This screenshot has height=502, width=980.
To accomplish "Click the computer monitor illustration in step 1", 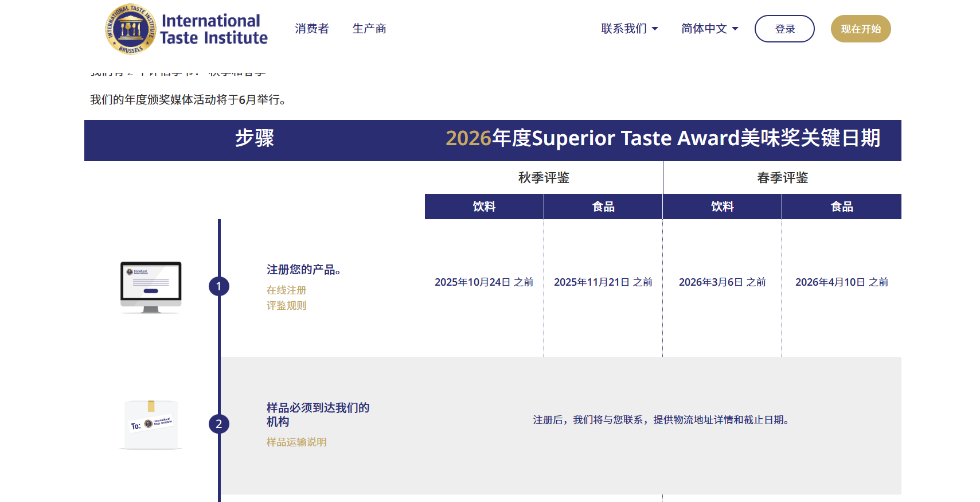I will coord(151,287).
